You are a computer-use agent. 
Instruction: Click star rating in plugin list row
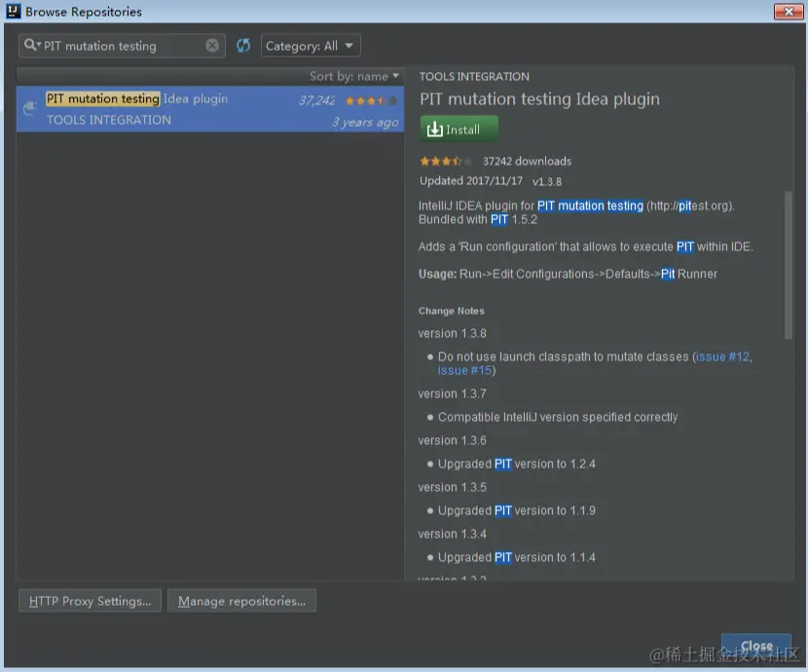tap(372, 100)
